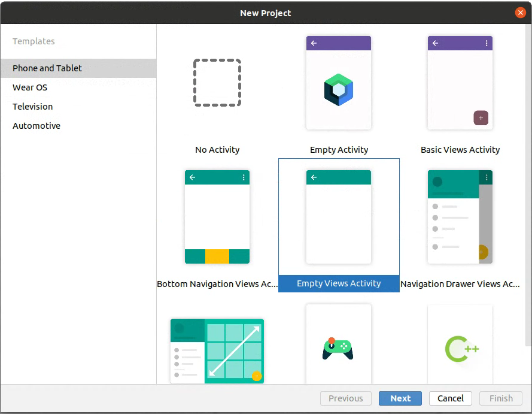Pick the Basic Views Activity thumbnail
Screen dimensions: 532x414
pyautogui.click(x=460, y=83)
